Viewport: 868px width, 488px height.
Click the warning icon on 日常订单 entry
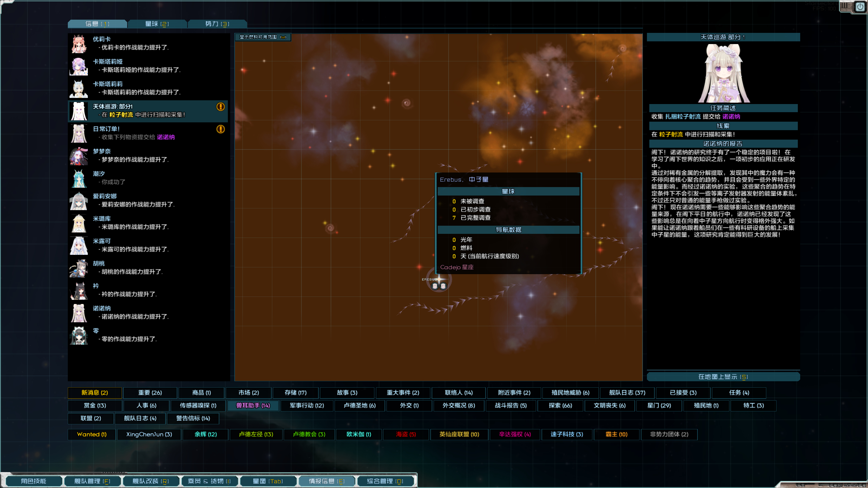220,129
